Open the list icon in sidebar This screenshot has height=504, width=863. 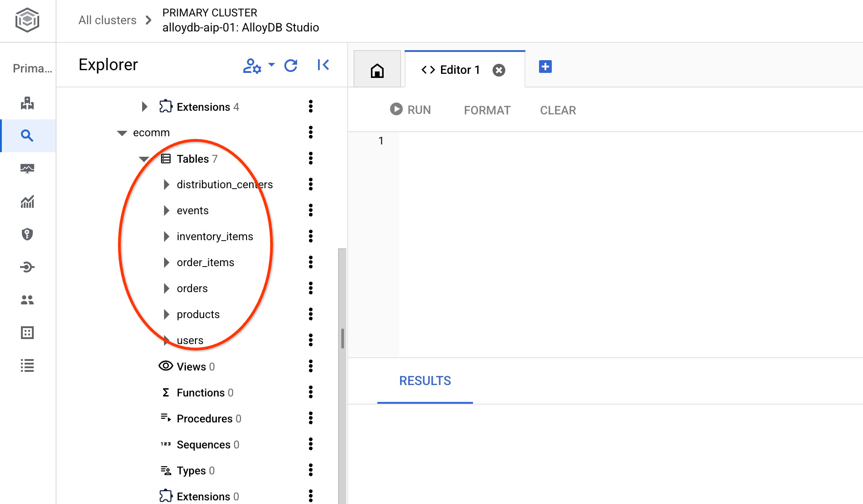pyautogui.click(x=27, y=365)
